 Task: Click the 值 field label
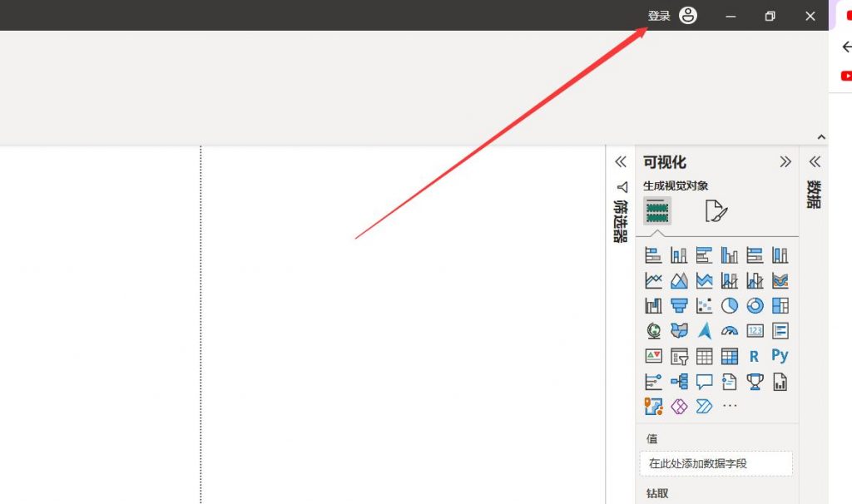(651, 438)
